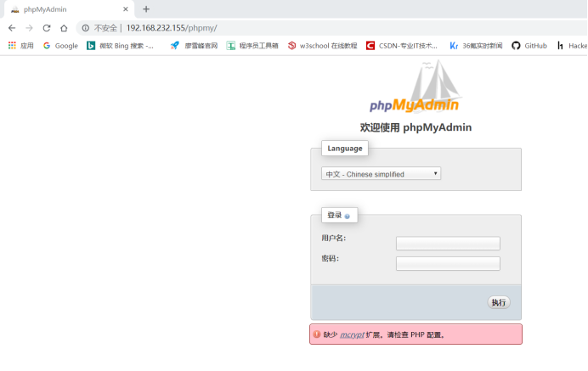Click the login help icon next to 登录
Viewport: 588px width, 371px height.
click(x=348, y=216)
